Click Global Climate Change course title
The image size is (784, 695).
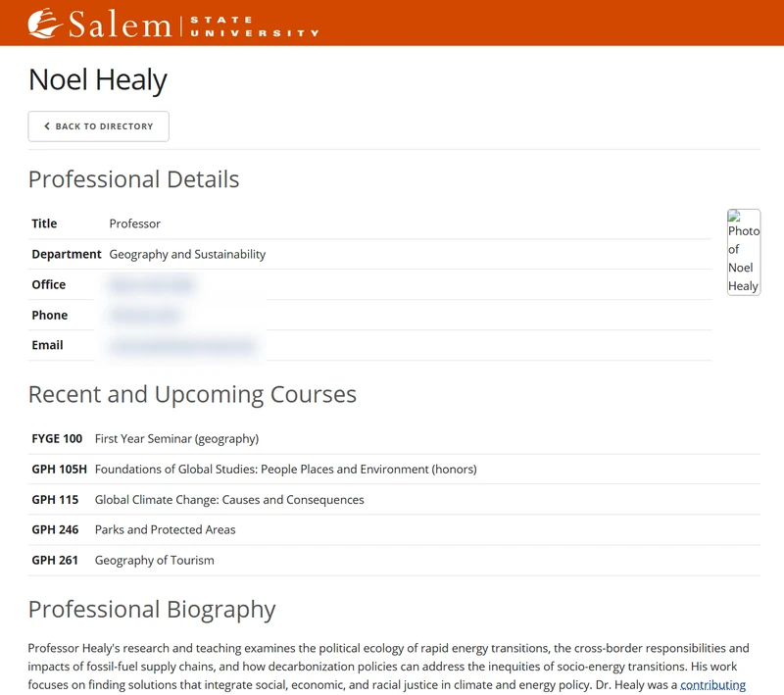click(229, 500)
